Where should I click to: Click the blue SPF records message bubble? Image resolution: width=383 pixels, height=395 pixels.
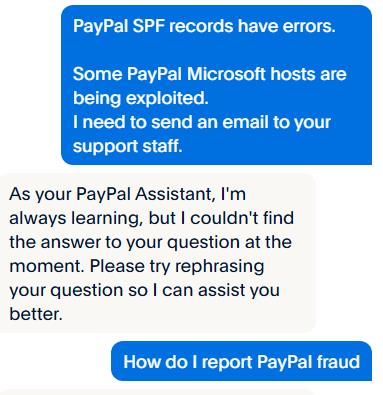tap(216, 85)
